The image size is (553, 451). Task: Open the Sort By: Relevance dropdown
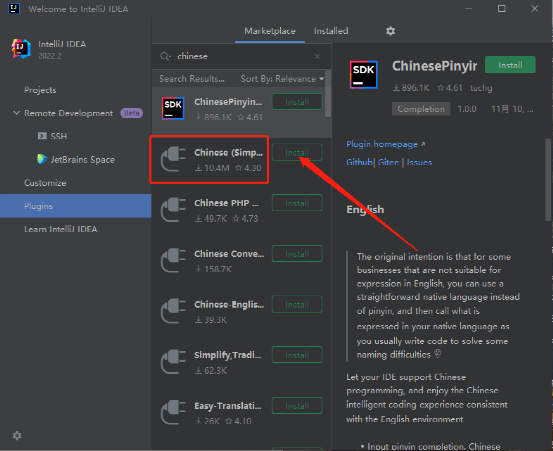[x=282, y=79]
